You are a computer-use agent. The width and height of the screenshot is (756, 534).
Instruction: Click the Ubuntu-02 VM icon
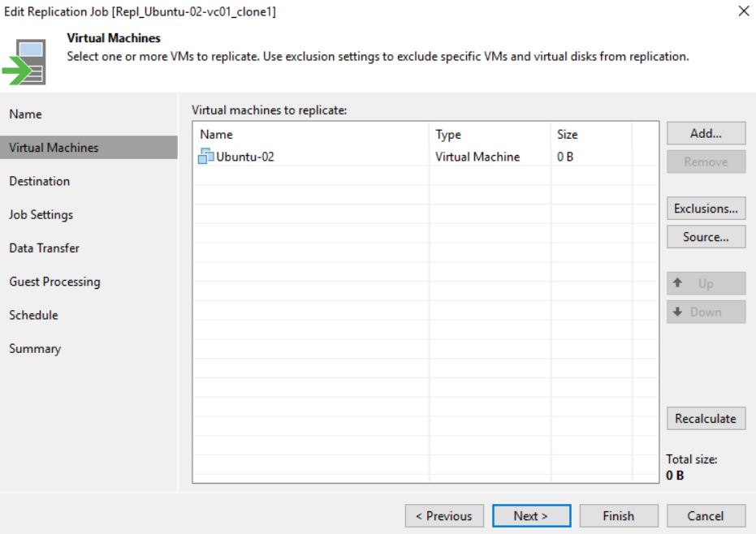tap(206, 156)
